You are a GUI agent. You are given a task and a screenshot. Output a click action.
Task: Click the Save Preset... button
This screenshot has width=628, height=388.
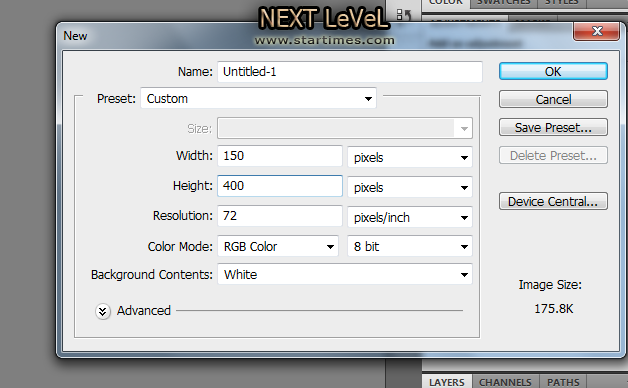pos(553,127)
